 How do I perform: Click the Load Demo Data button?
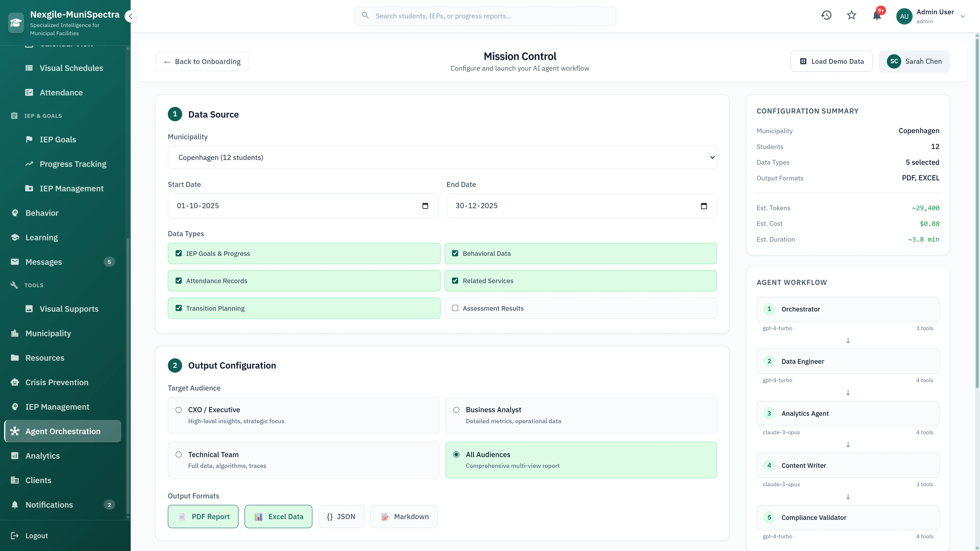[831, 61]
